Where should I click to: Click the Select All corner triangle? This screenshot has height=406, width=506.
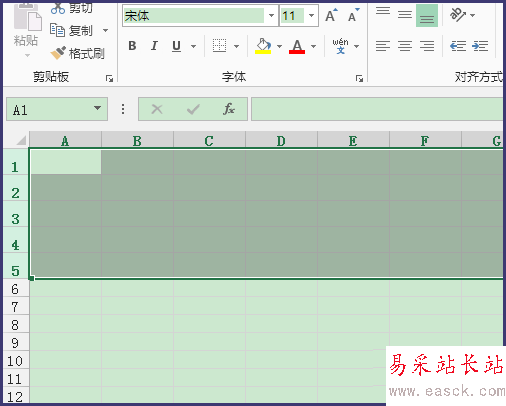pyautogui.click(x=21, y=140)
